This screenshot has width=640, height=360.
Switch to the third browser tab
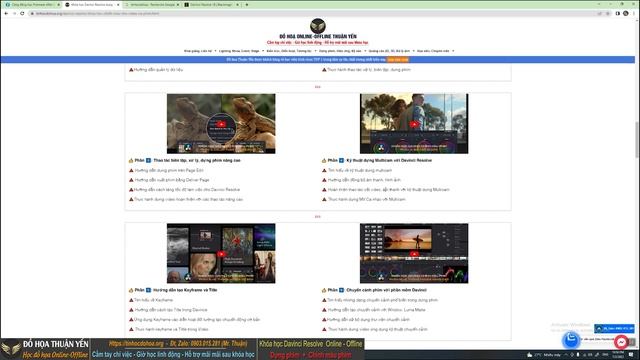click(x=152, y=4)
